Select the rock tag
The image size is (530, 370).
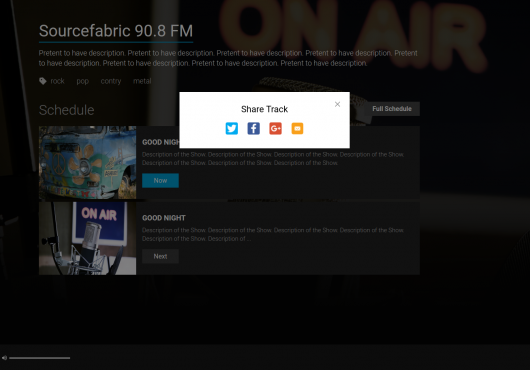(x=57, y=81)
